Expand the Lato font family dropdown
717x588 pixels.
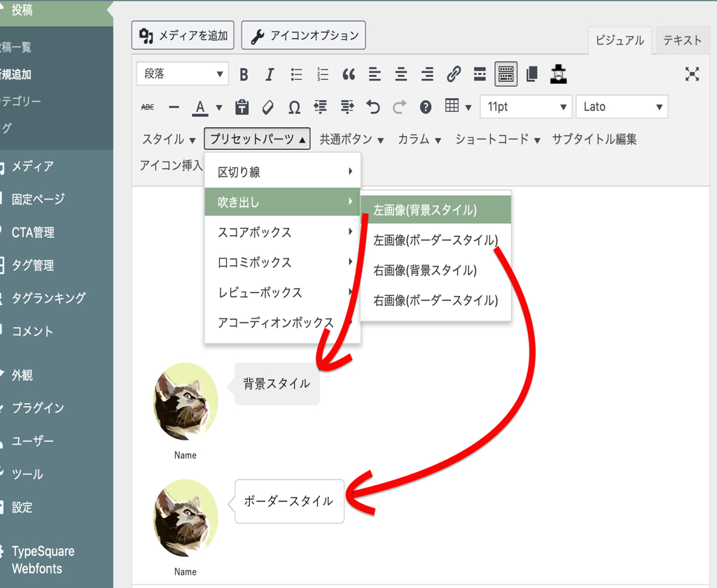pyautogui.click(x=622, y=107)
